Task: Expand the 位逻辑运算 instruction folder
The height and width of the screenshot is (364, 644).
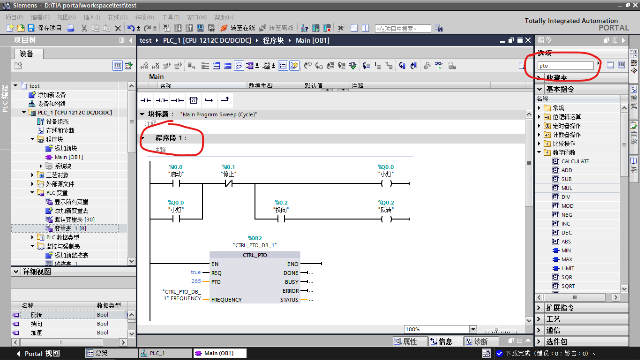Action: pyautogui.click(x=539, y=117)
